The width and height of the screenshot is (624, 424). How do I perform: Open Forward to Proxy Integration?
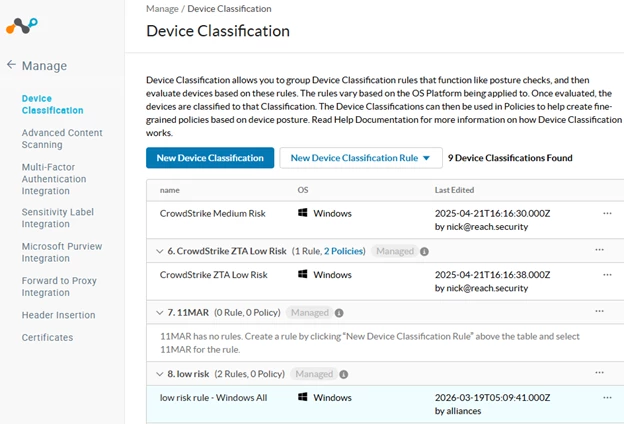[59, 286]
